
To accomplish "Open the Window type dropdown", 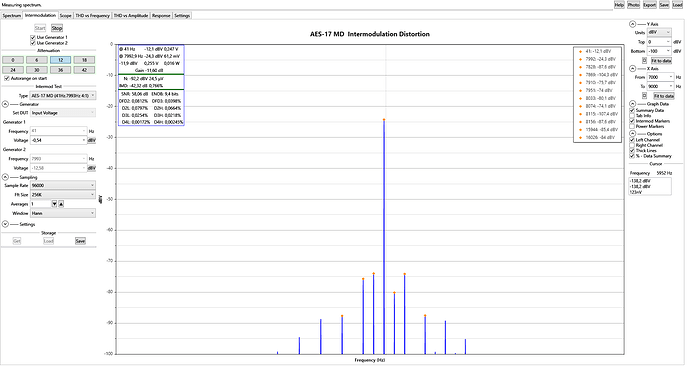I will [62, 213].
